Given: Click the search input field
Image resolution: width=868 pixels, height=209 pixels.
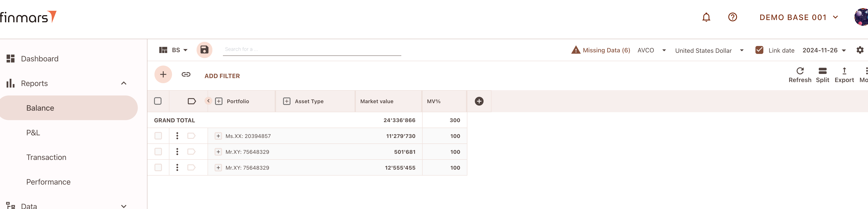Looking at the screenshot, I should (x=312, y=49).
